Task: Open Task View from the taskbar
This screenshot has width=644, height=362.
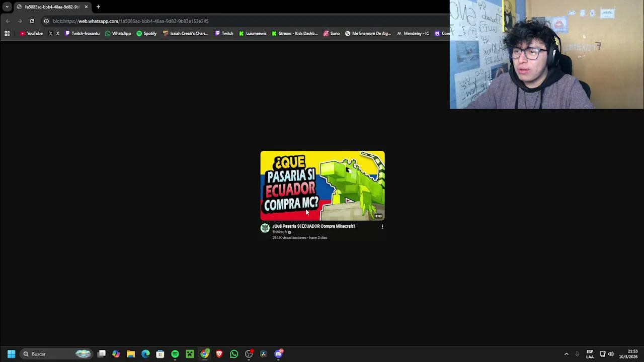Action: 102,354
